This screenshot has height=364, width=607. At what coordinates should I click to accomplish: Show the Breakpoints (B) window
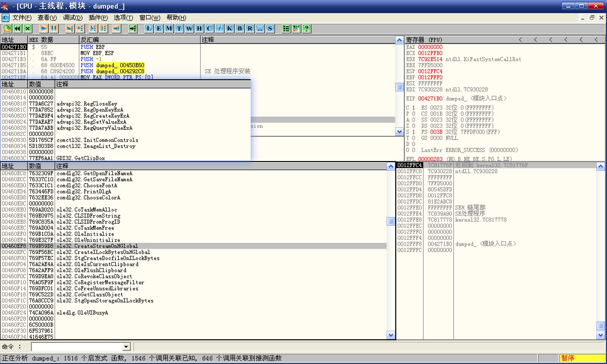(x=240, y=29)
